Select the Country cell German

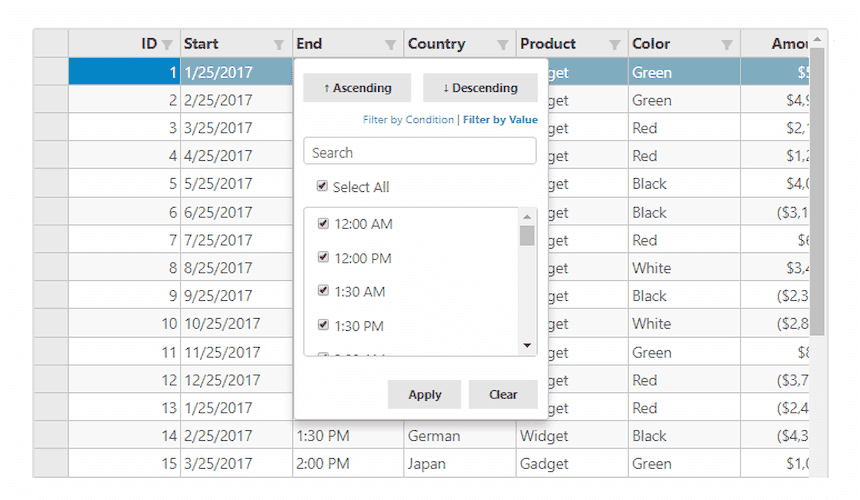(x=460, y=436)
